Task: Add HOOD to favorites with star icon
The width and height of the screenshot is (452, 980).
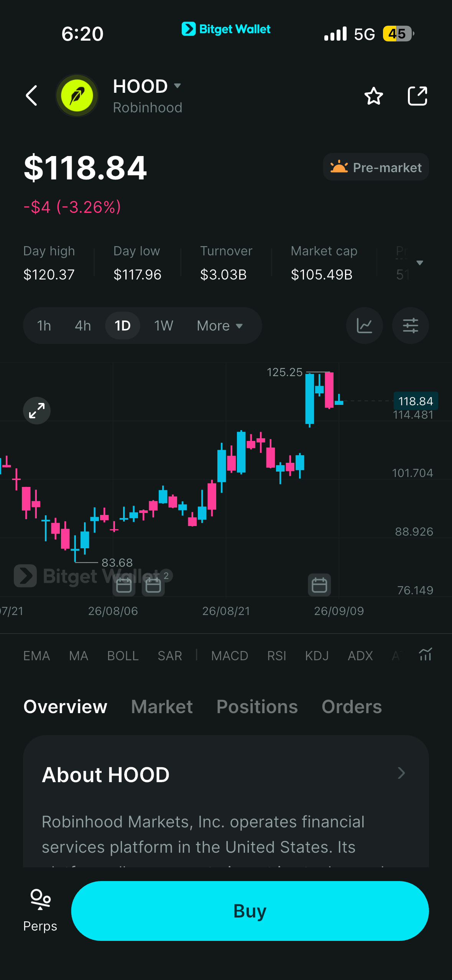Action: [x=373, y=96]
